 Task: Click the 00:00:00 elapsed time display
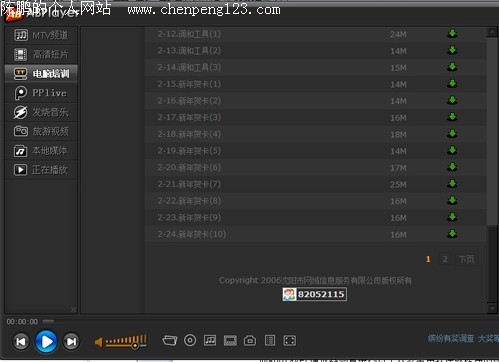[x=22, y=322]
